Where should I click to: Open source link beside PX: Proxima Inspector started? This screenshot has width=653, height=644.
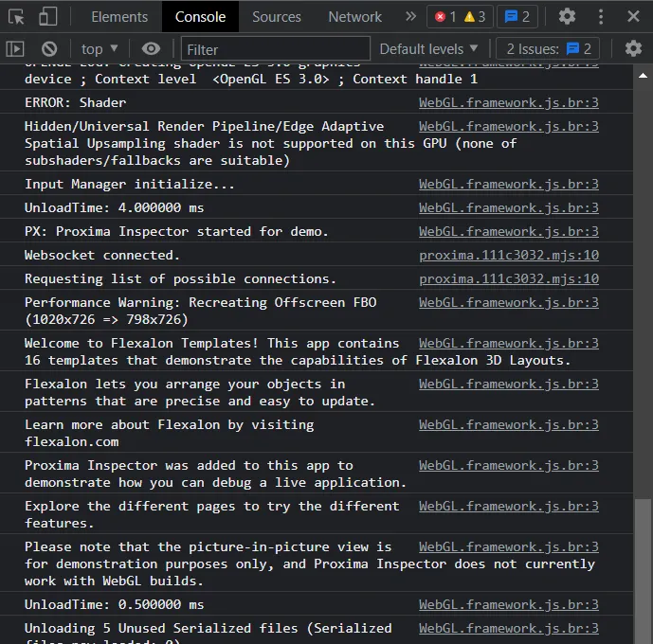(x=509, y=231)
